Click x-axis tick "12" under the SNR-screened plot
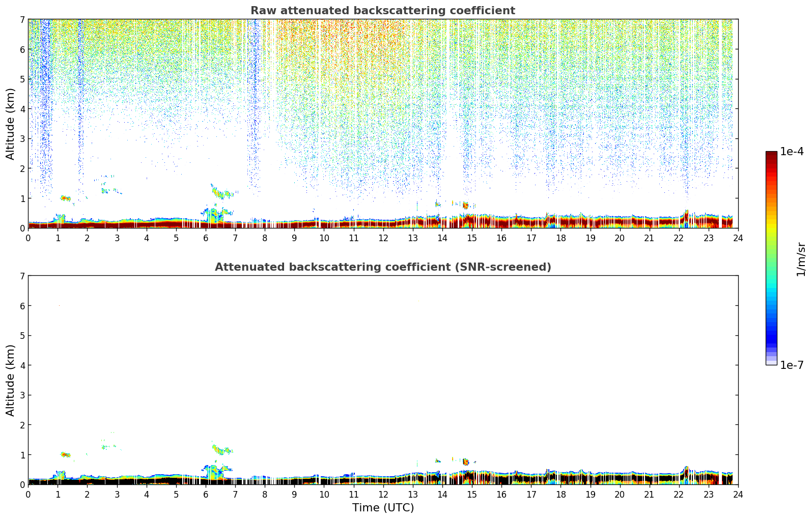The width and height of the screenshot is (812, 519). 383,494
